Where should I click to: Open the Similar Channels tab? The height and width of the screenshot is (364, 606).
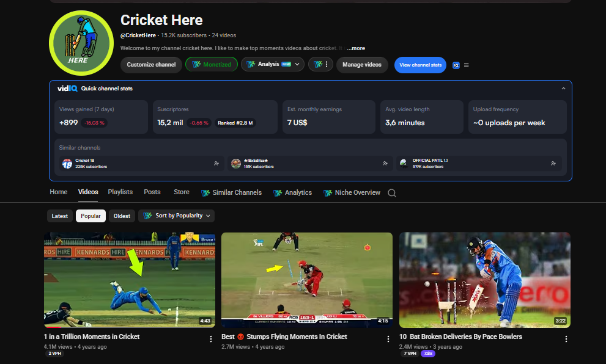(x=232, y=192)
